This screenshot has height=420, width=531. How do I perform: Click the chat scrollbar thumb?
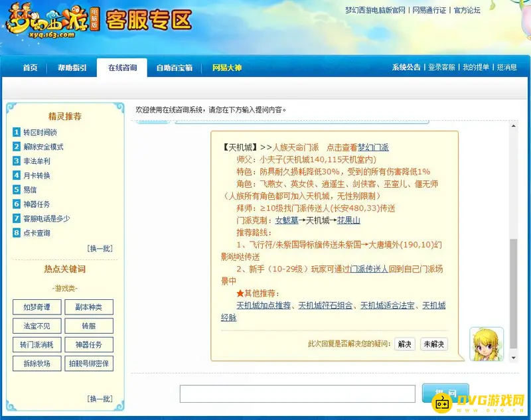513,293
